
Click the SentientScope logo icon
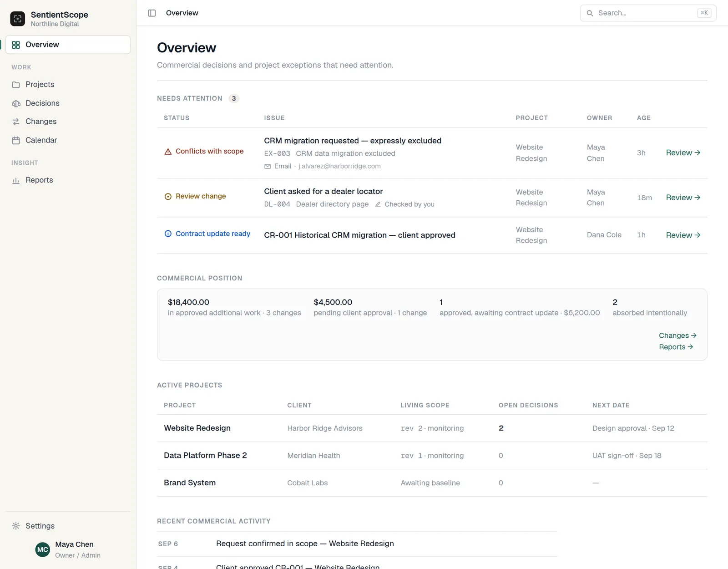tap(18, 19)
